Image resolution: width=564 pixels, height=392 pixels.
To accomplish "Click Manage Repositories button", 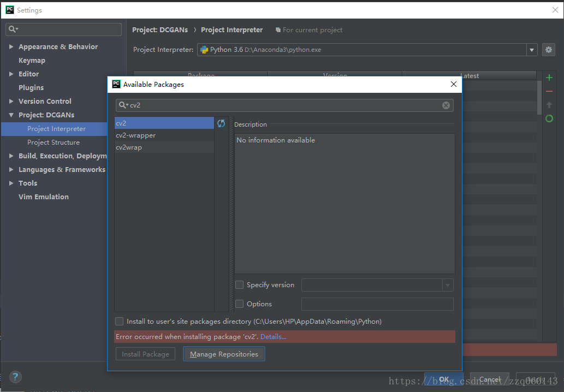I will (224, 354).
